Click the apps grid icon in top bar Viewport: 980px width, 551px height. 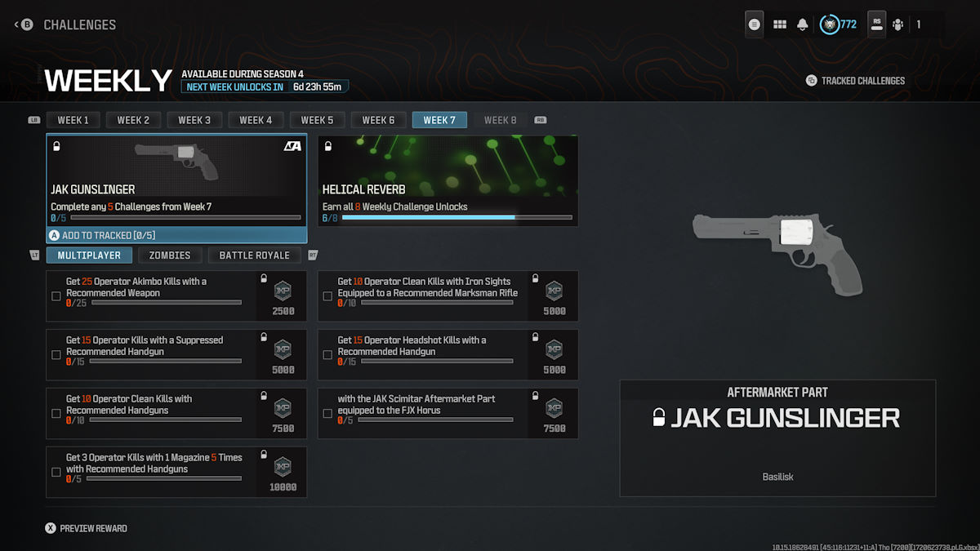pyautogui.click(x=778, y=24)
